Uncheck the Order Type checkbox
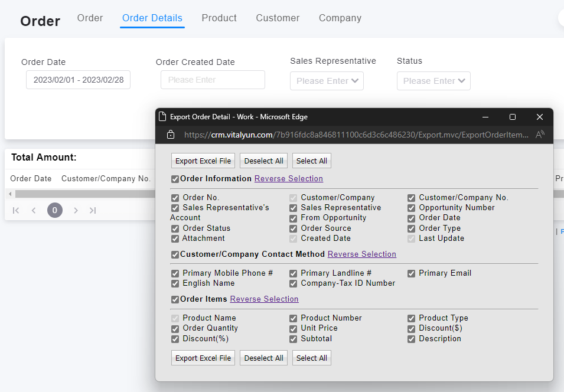This screenshot has width=564, height=392. (412, 228)
